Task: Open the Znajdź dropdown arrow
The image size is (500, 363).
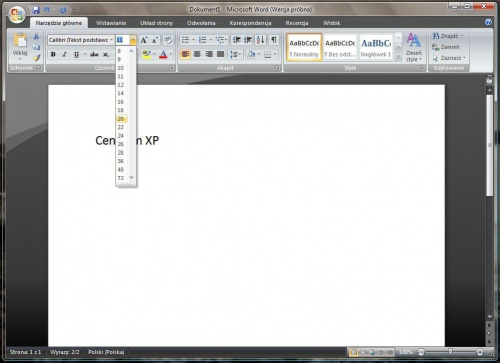Action: 462,36
